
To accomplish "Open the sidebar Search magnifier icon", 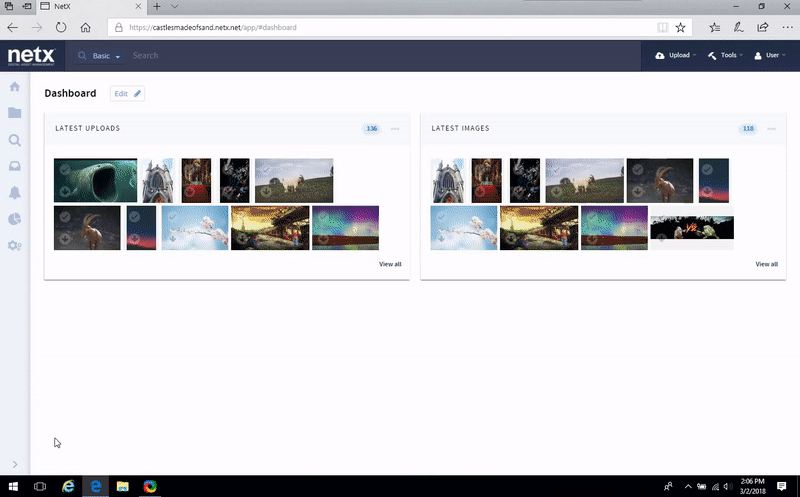I will (14, 140).
